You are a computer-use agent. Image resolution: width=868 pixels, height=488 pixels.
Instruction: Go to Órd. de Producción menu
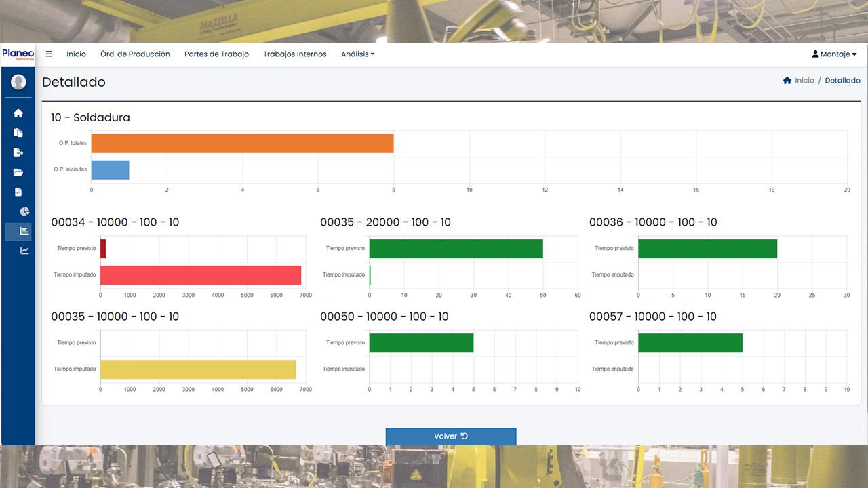[135, 54]
